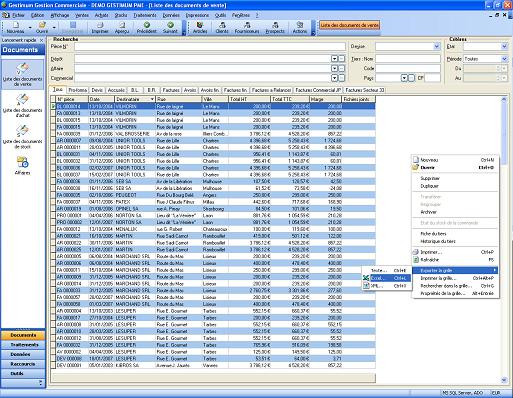513x398 pixels.
Task: Sort by the Total HT column header
Action: click(249, 99)
